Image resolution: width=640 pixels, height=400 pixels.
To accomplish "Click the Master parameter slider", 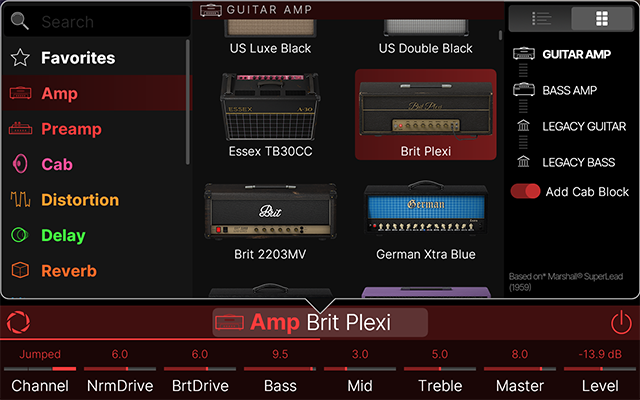I will pos(520,369).
